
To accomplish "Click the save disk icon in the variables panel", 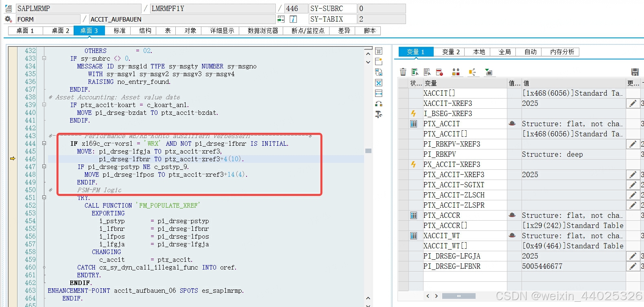I will pos(635,72).
